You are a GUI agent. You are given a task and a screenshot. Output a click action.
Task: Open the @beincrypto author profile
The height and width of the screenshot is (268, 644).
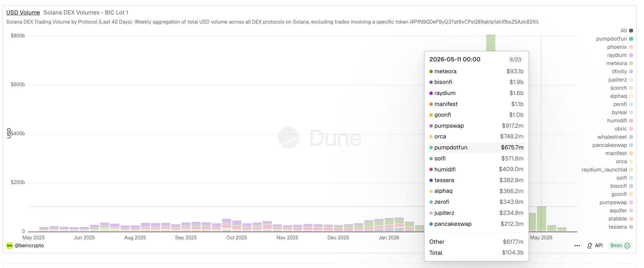[x=29, y=245]
